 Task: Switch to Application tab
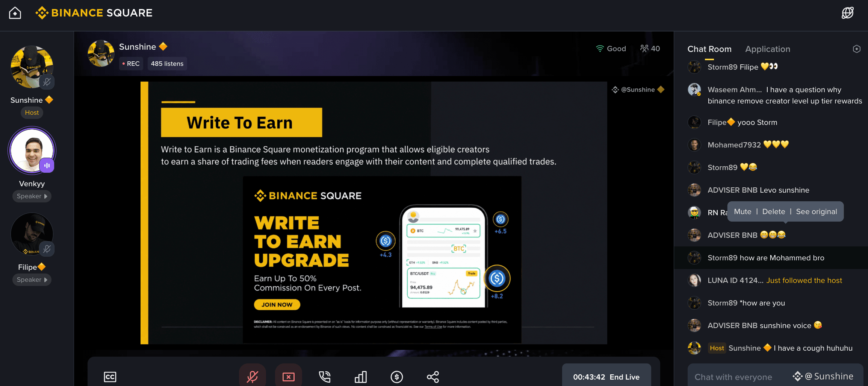click(768, 49)
